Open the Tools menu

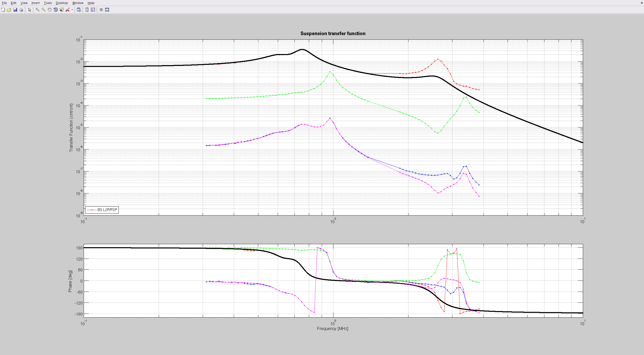(48, 3)
